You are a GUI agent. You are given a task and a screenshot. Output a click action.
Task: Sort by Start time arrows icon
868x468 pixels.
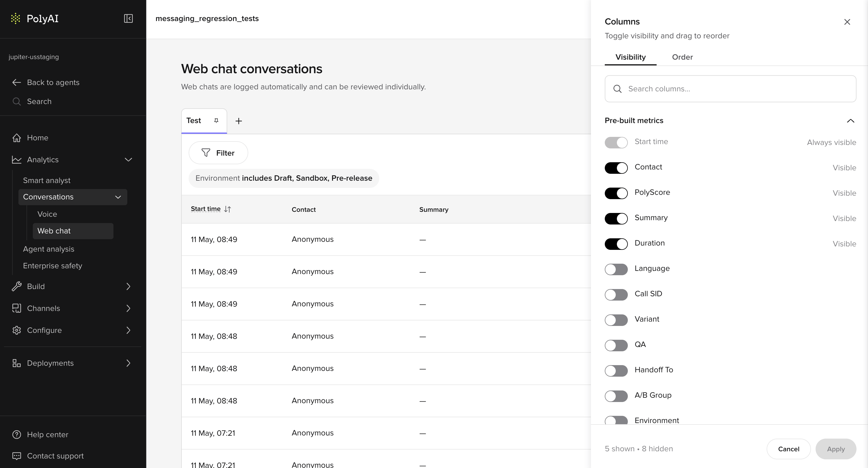(228, 210)
